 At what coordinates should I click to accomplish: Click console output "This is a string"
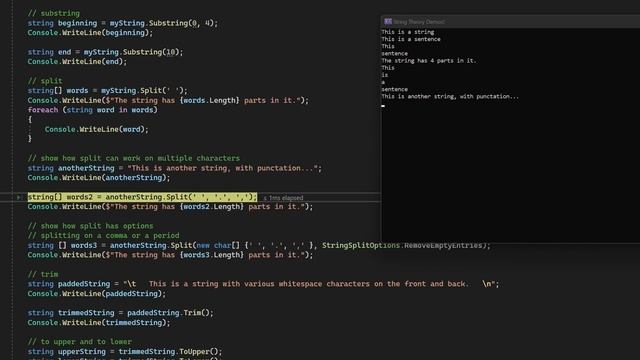(x=408, y=32)
